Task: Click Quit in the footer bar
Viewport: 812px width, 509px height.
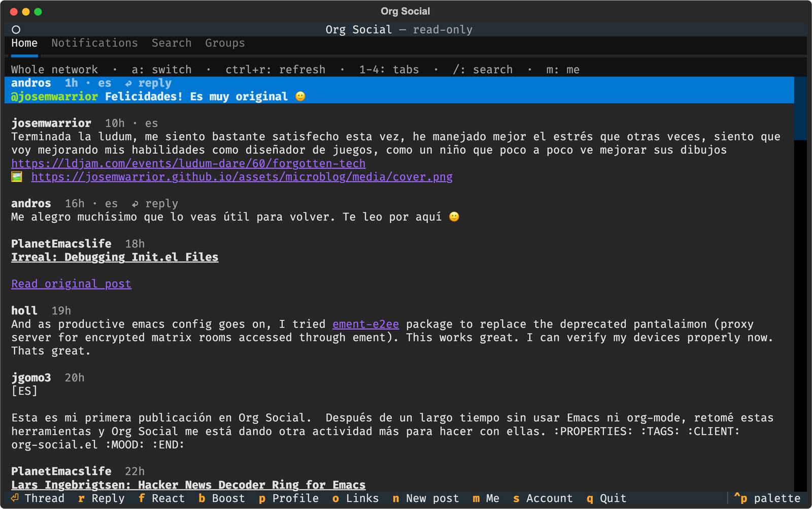Action: [x=613, y=498]
